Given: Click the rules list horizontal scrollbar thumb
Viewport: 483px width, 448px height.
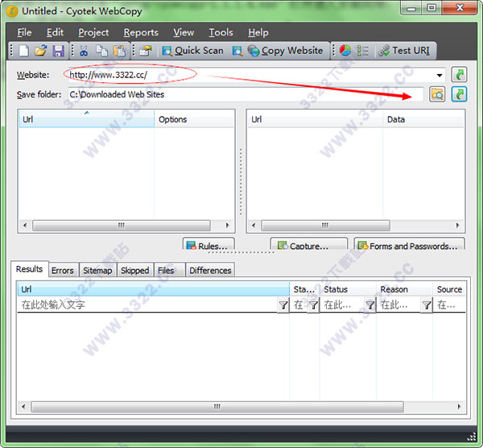Looking at the screenshot, I should [122, 225].
